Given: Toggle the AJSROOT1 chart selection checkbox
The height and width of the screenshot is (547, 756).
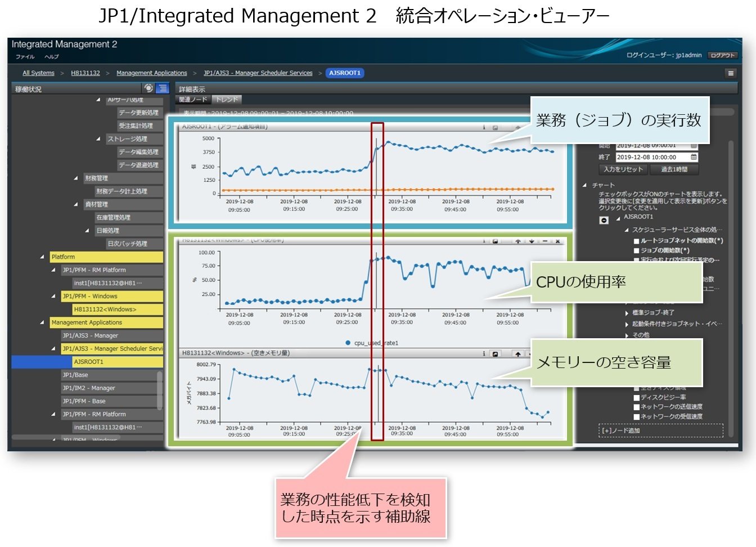Looking at the screenshot, I should pos(603,219).
